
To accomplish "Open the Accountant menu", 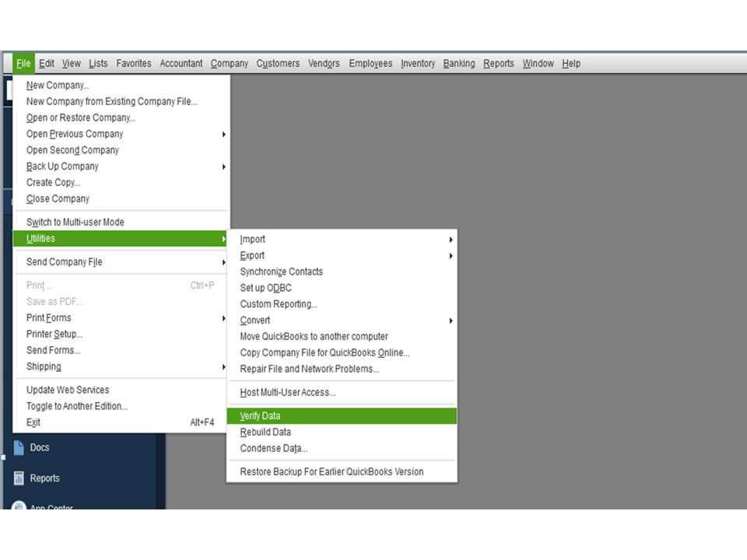I will pos(181,63).
